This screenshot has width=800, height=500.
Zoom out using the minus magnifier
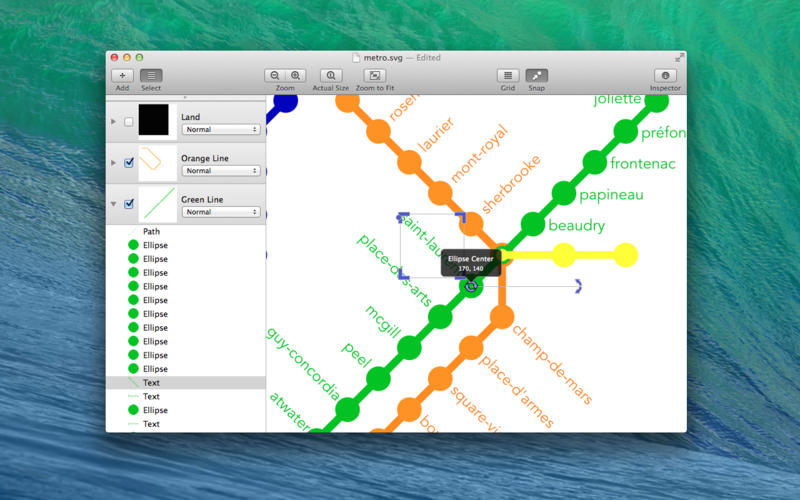pos(274,75)
